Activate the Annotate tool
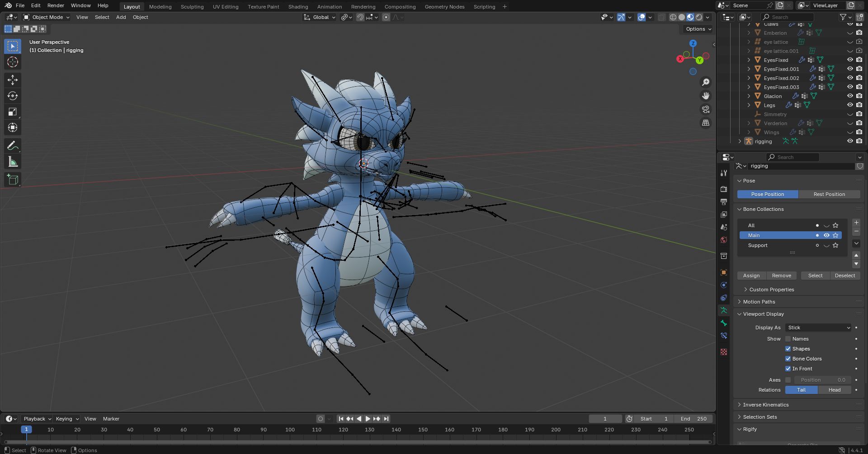Viewport: 868px width, 454px height. coord(13,145)
